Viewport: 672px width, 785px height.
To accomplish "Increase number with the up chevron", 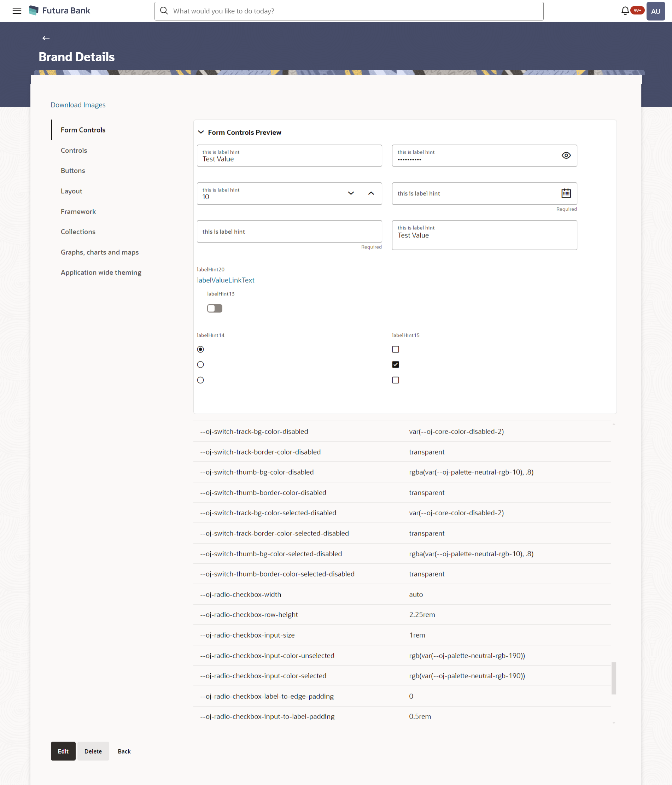I will pyautogui.click(x=371, y=193).
